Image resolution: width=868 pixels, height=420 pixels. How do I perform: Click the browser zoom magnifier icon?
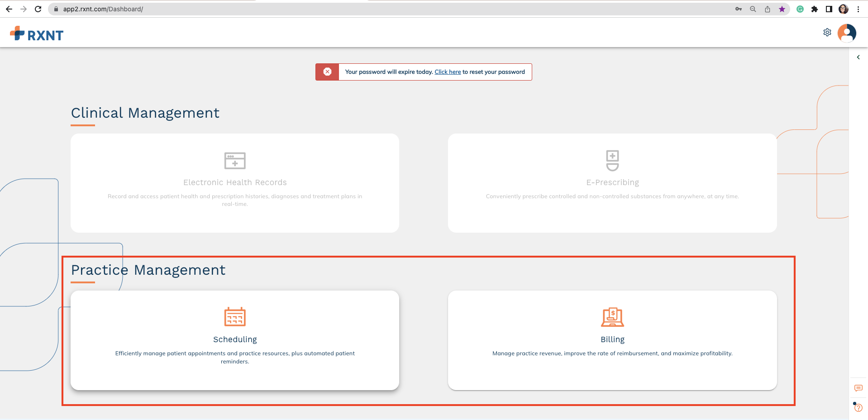coord(753,9)
